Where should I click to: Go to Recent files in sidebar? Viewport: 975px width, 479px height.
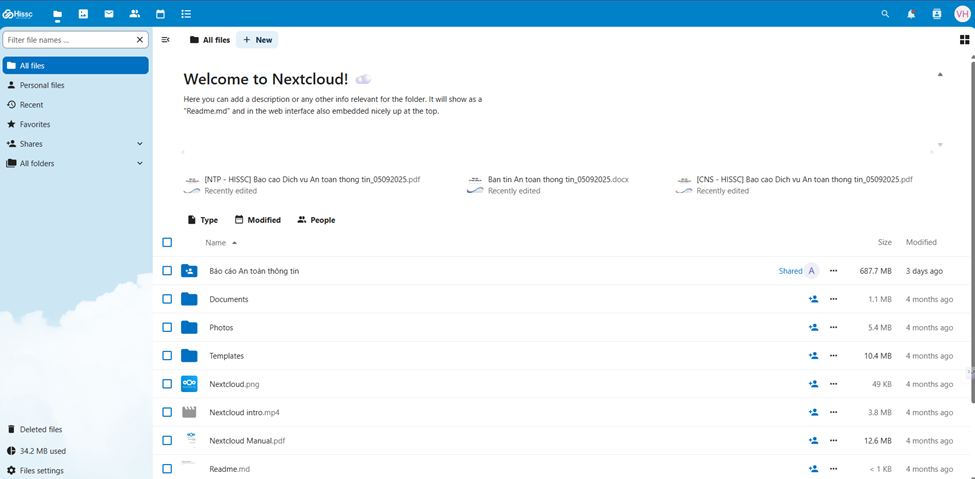(x=31, y=105)
